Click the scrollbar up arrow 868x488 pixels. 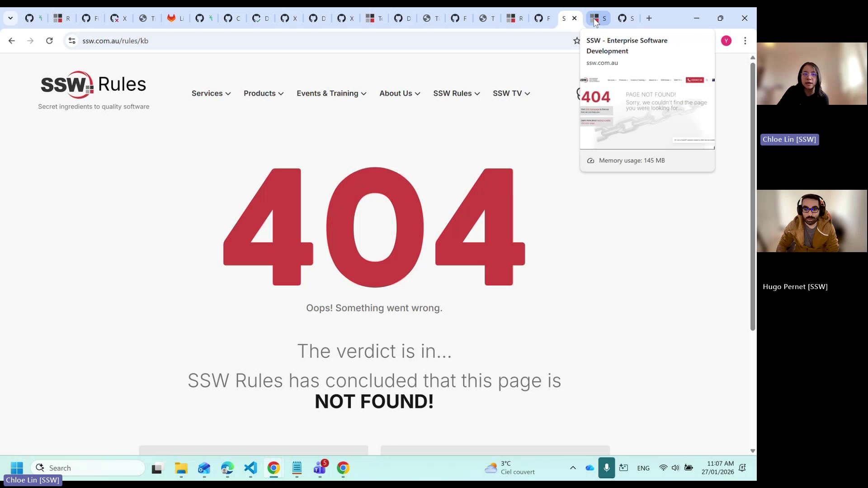click(x=753, y=57)
